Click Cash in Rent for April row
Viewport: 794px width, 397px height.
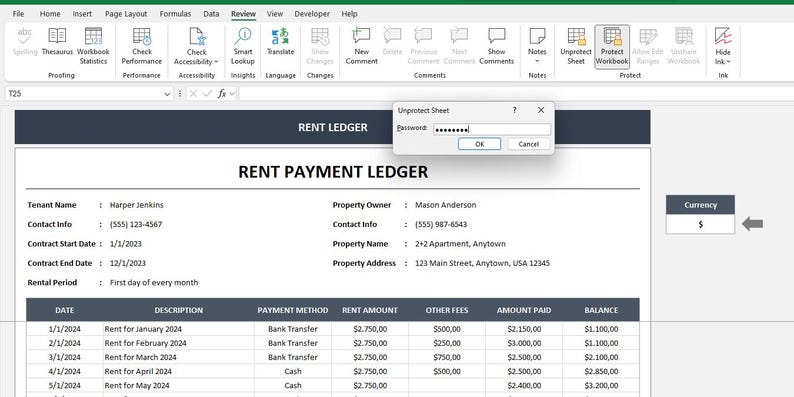pyautogui.click(x=293, y=371)
